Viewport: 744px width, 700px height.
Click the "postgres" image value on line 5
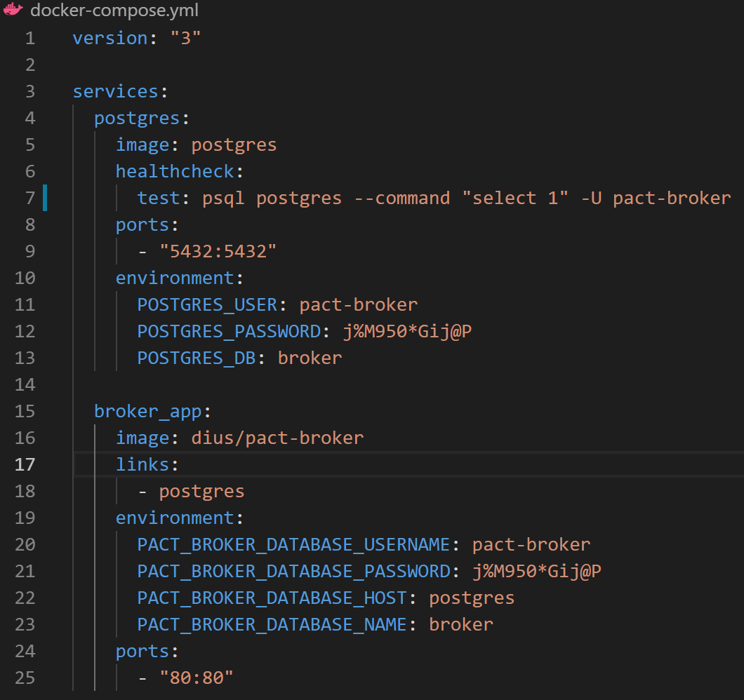pyautogui.click(x=234, y=144)
